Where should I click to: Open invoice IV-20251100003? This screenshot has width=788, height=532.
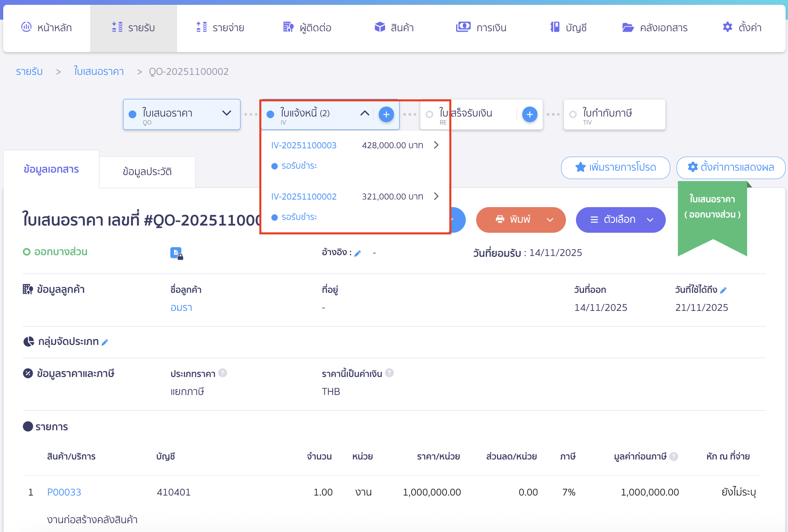(x=303, y=145)
